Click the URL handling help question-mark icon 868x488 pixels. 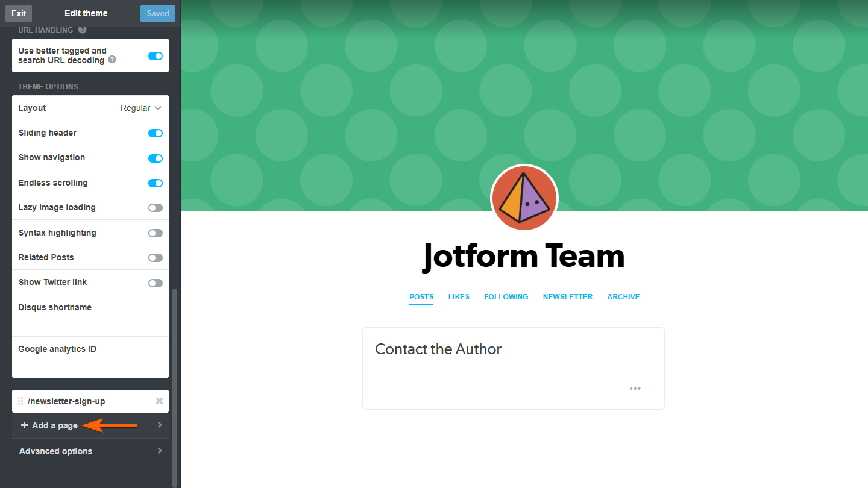[x=83, y=30]
